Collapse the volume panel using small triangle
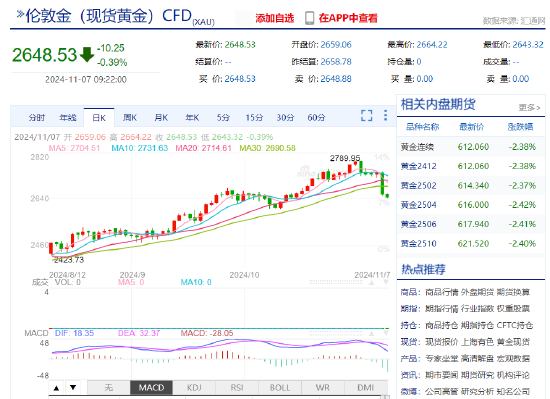Image resolution: width=550 pixels, height=399 pixels. [x=371, y=282]
